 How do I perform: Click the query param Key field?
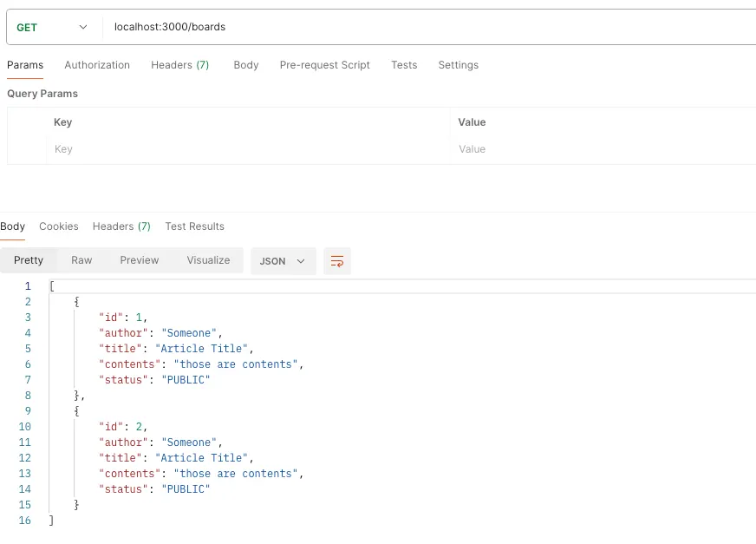coord(247,149)
